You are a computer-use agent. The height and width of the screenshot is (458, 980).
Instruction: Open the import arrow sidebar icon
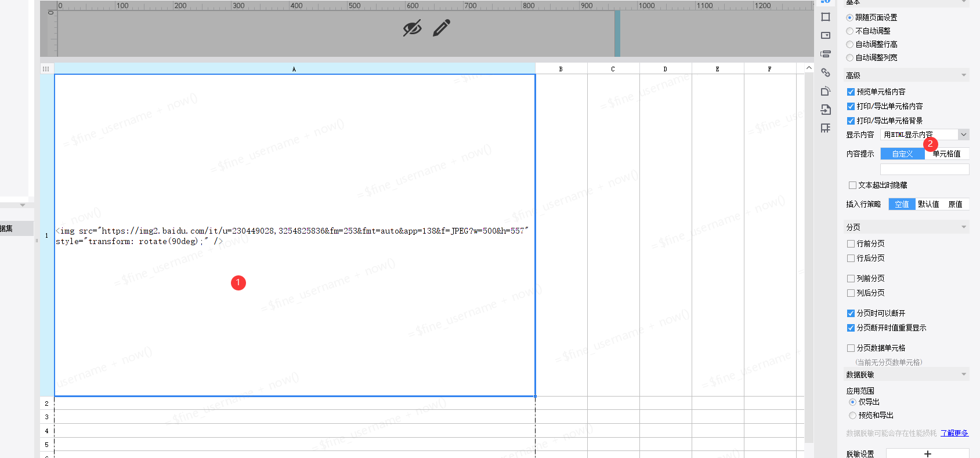pyautogui.click(x=826, y=110)
